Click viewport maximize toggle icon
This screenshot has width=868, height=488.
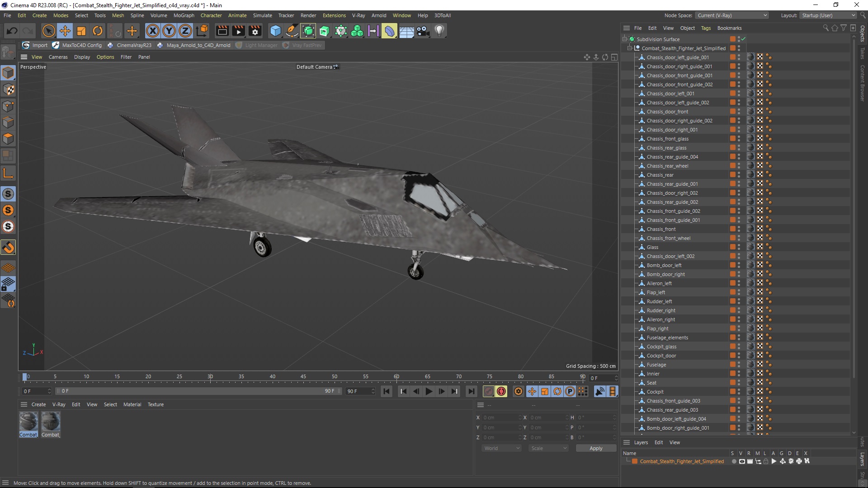click(614, 57)
